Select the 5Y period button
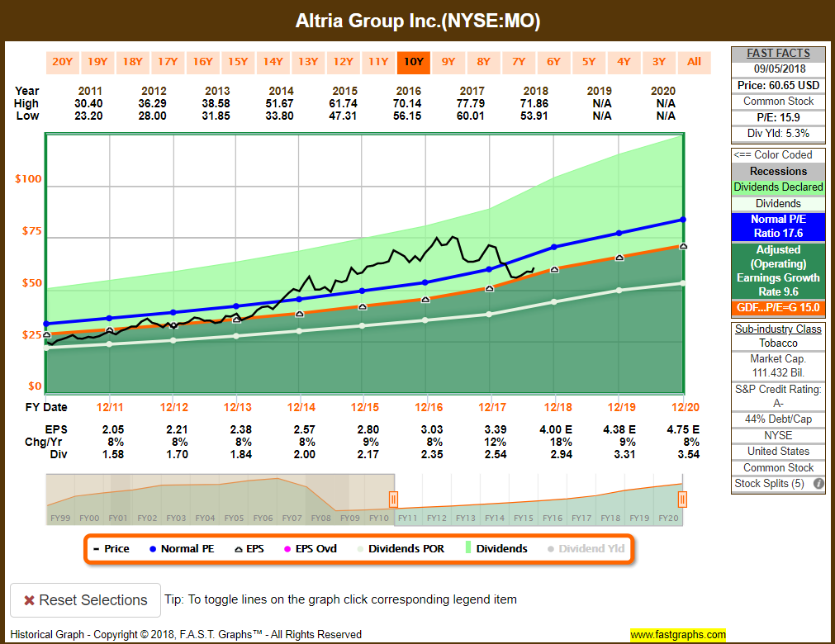 pyautogui.click(x=589, y=62)
